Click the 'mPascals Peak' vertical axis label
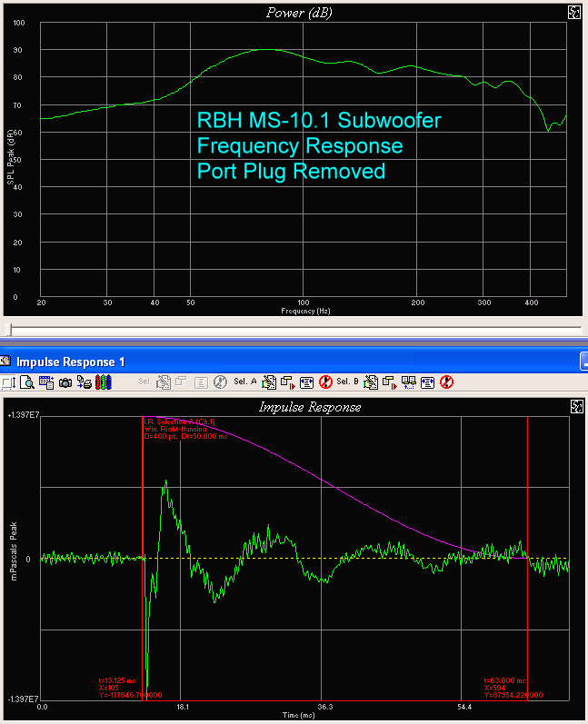The height and width of the screenshot is (724, 588). (x=14, y=550)
